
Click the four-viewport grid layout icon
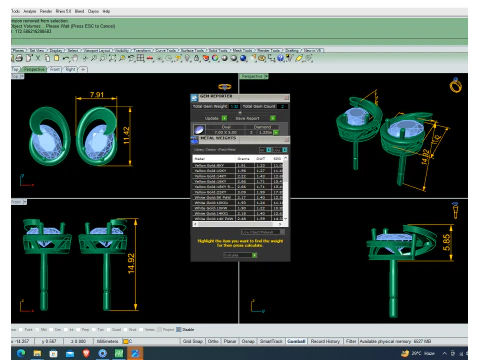(141, 58)
